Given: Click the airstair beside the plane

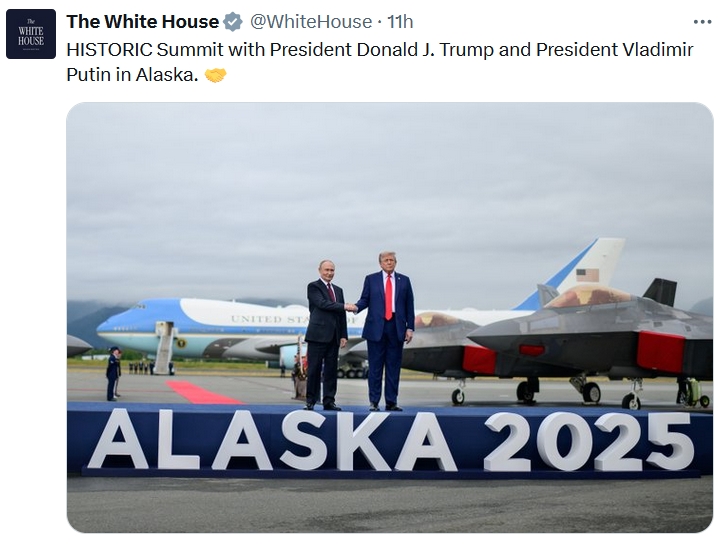Looking at the screenshot, I should click(164, 348).
